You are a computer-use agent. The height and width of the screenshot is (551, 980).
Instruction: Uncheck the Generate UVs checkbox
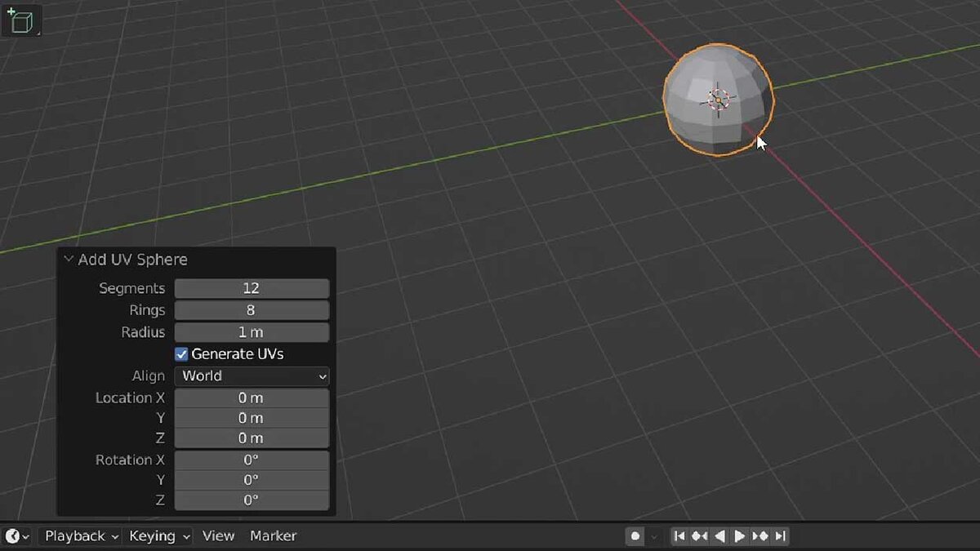[x=181, y=354]
